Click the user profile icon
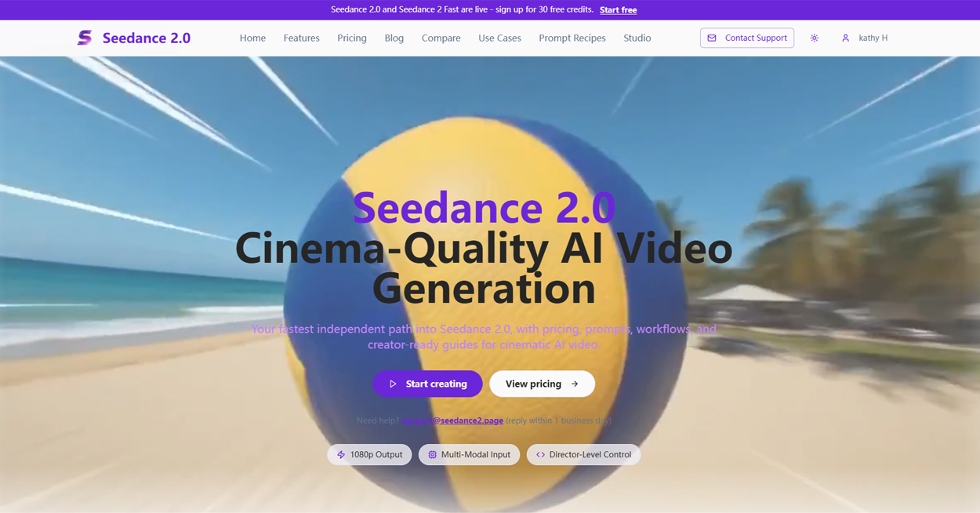980x513 pixels. pos(845,38)
